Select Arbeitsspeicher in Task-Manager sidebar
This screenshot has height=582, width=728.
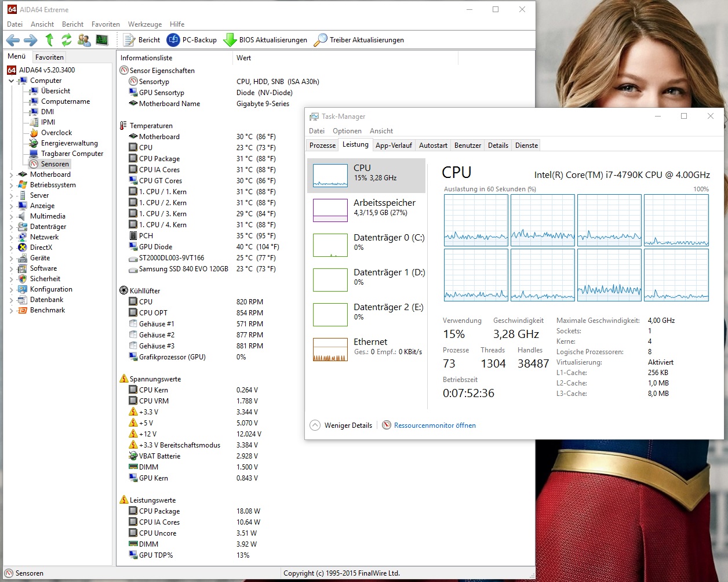[366, 210]
